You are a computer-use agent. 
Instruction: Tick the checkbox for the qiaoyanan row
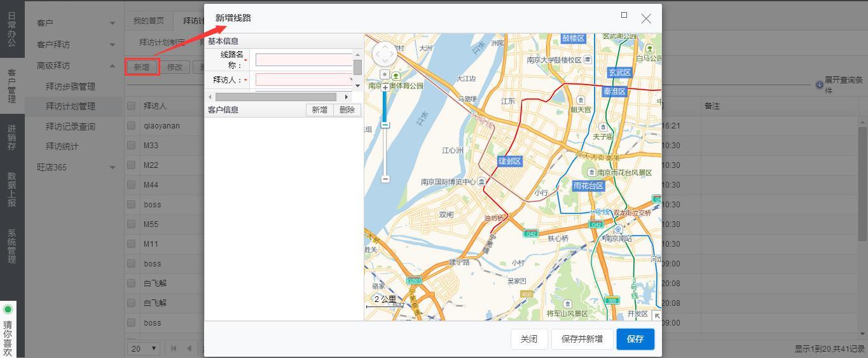point(132,126)
